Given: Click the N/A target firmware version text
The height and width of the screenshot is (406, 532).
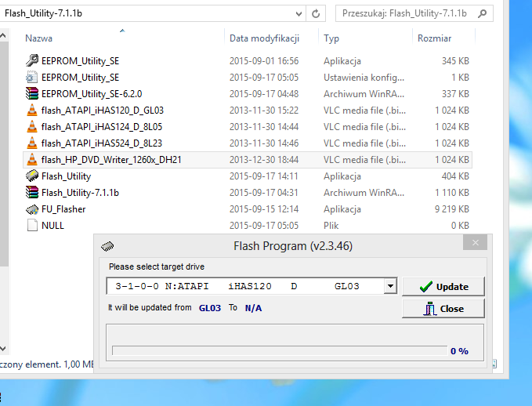Looking at the screenshot, I should [253, 308].
